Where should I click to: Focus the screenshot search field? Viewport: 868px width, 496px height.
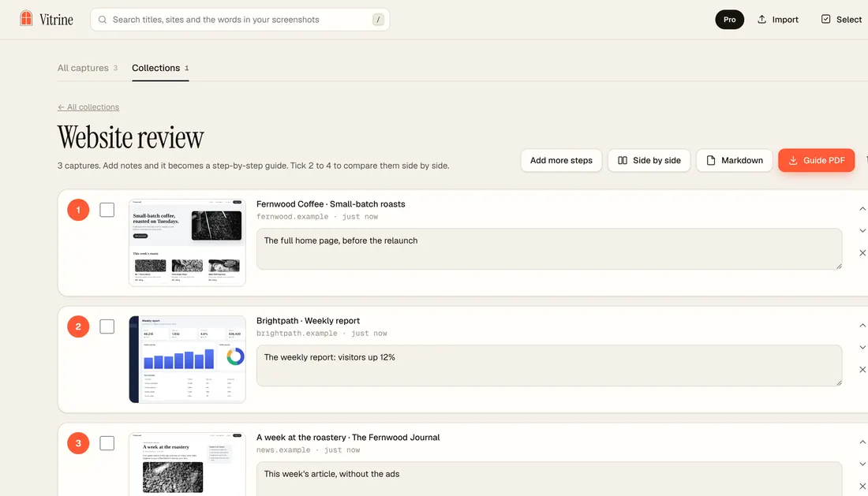(x=240, y=20)
